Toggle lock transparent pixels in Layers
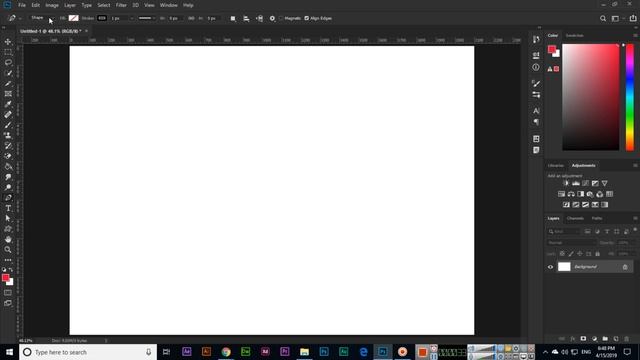The width and height of the screenshot is (640, 360). coord(562,254)
